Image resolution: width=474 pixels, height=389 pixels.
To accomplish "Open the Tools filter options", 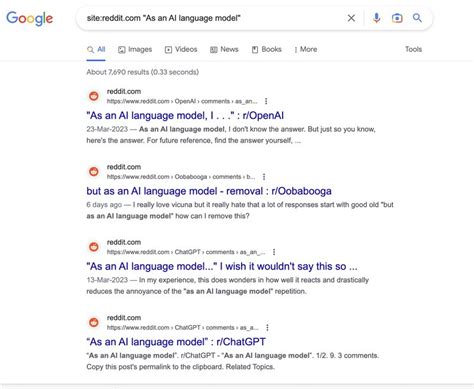I will coord(413,49).
